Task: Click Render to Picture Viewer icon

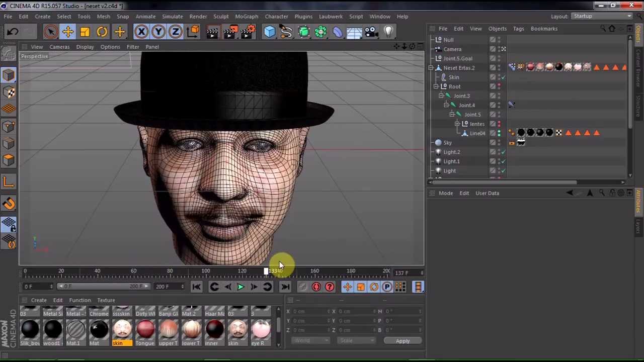Action: point(229,32)
